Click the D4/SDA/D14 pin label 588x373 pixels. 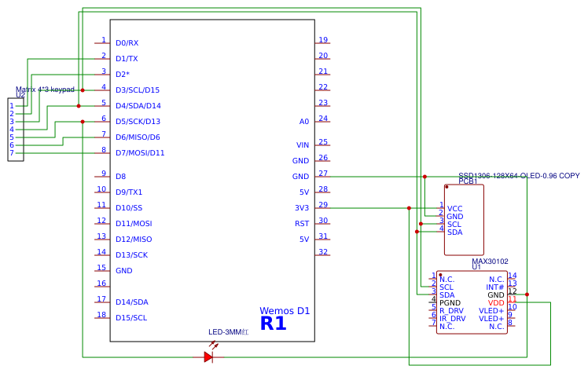[x=138, y=106]
